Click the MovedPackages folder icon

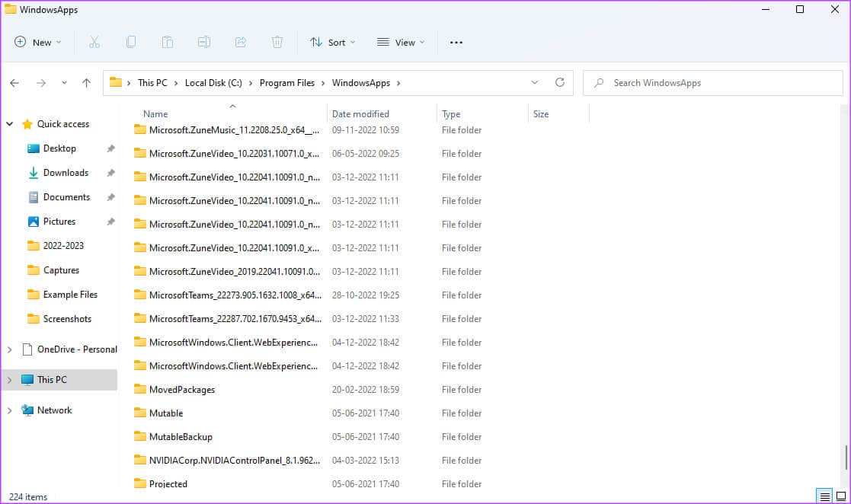pyautogui.click(x=140, y=389)
